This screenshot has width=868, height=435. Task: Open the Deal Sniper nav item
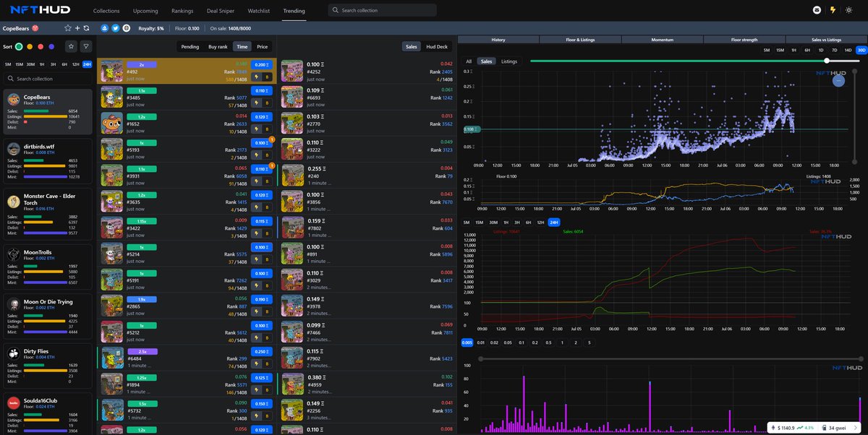220,11
